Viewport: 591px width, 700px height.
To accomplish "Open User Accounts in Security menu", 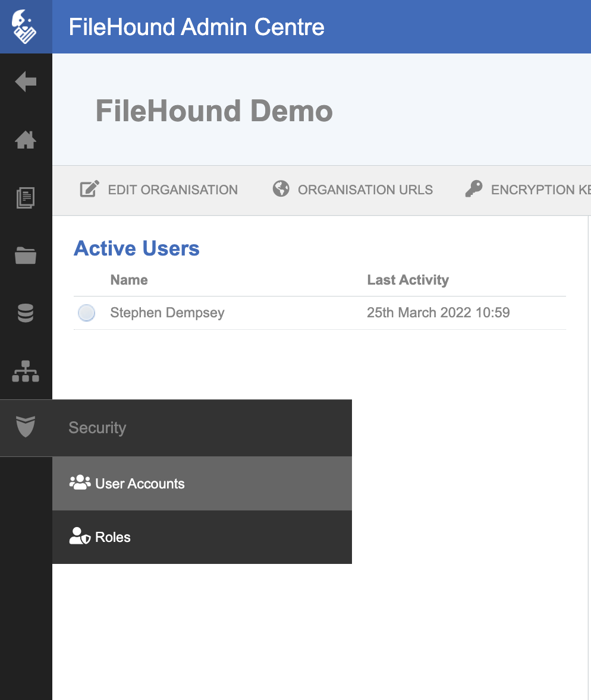I will point(202,484).
